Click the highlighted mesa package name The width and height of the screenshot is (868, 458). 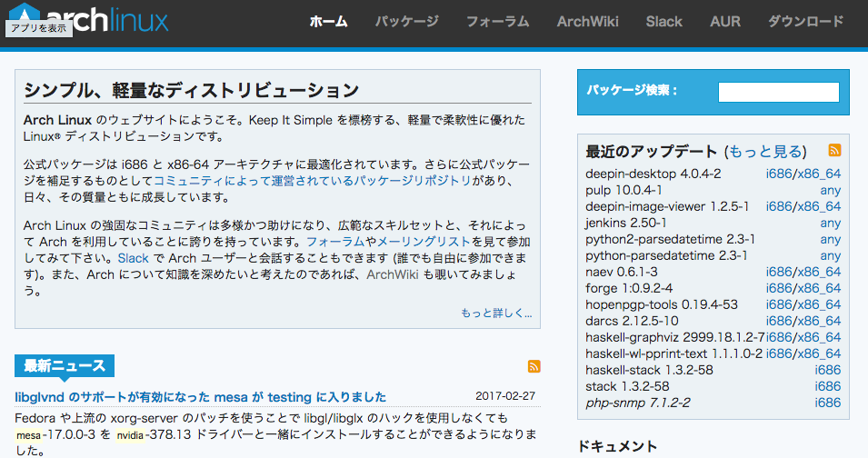pos(28,435)
